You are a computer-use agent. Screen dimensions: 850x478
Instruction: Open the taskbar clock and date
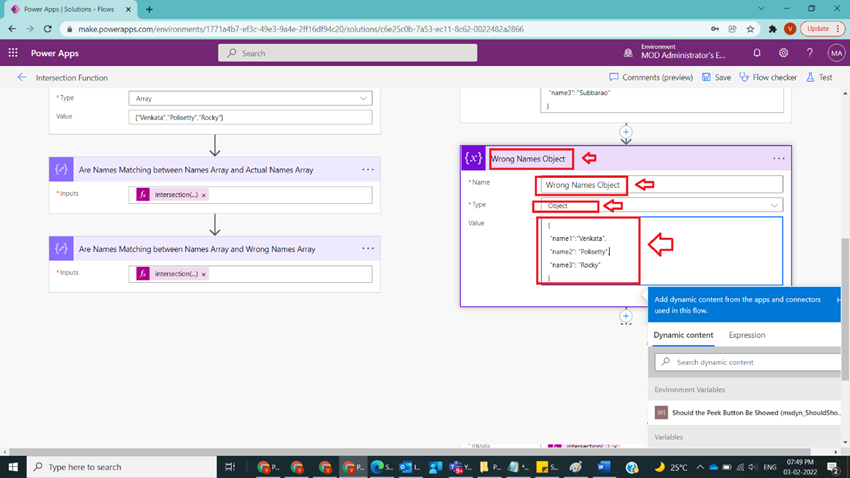pos(800,467)
